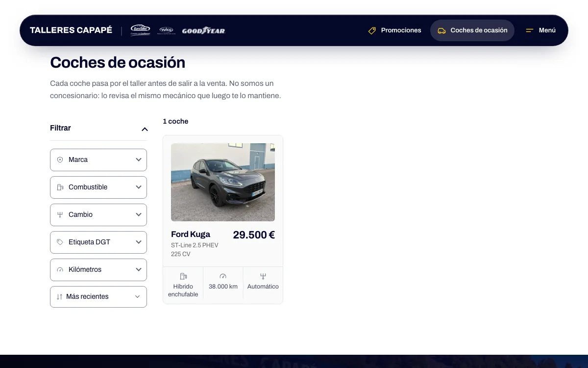Click the shield icon in Marca filter
Screen dimensions: 588x368
(x=60, y=160)
